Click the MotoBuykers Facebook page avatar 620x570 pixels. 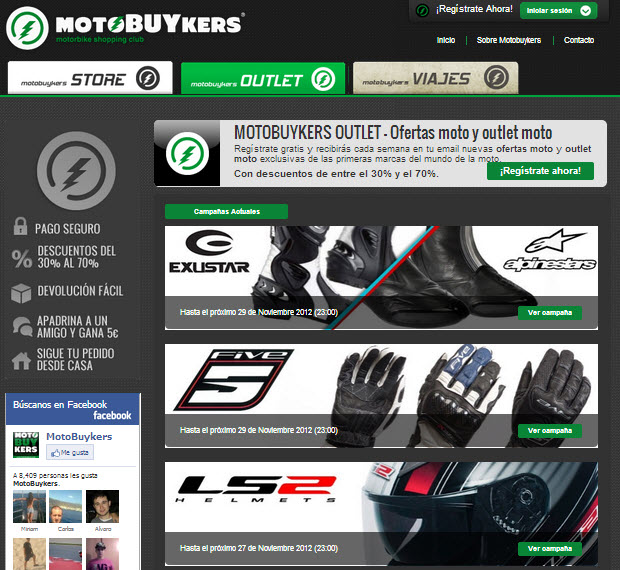point(26,445)
